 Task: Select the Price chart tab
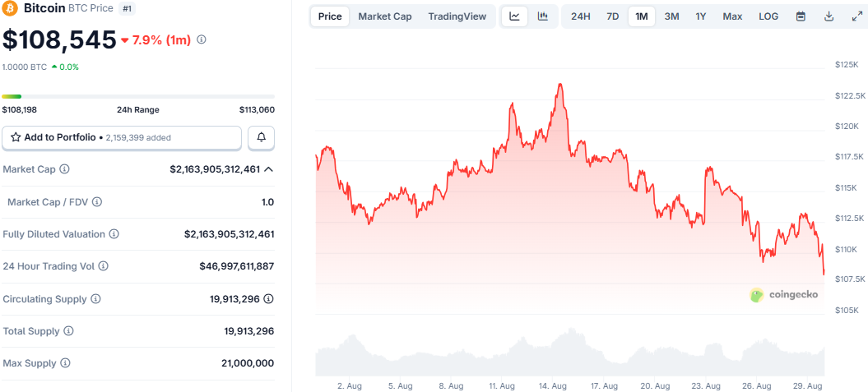pos(330,16)
